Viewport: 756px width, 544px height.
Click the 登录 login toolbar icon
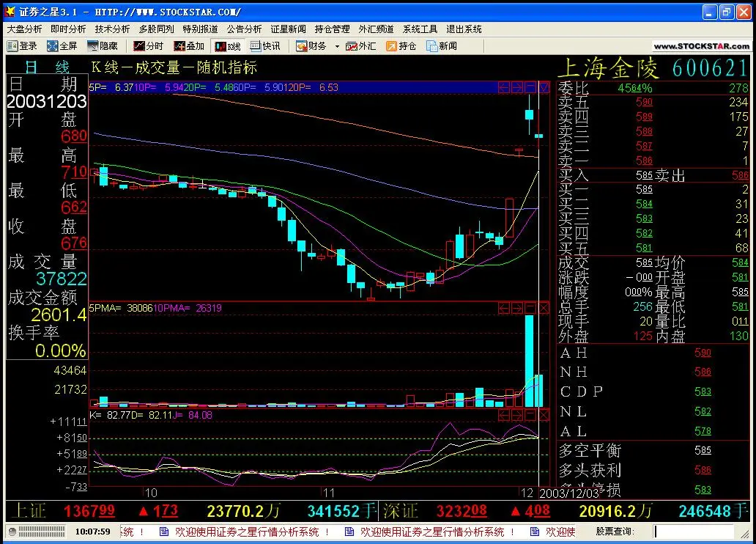click(x=22, y=46)
